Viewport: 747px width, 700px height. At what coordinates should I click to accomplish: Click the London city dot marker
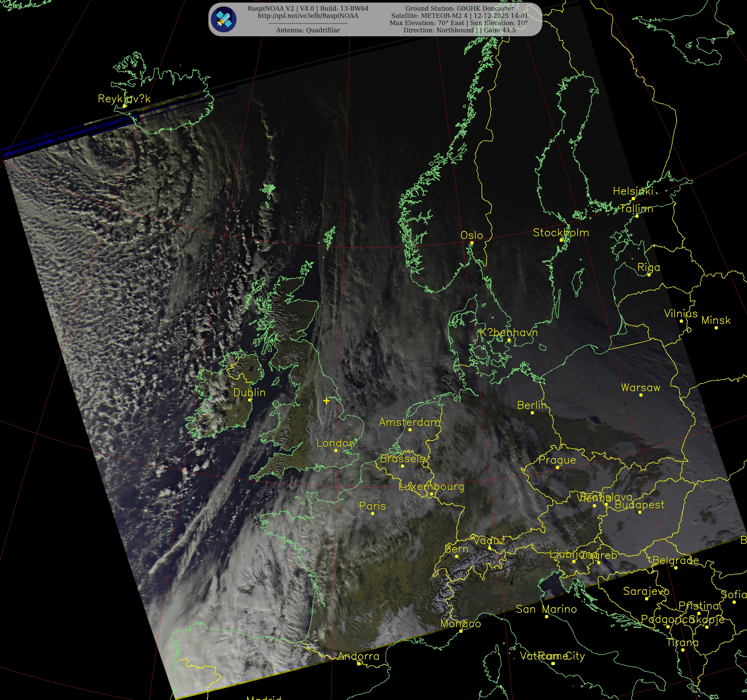click(x=336, y=450)
